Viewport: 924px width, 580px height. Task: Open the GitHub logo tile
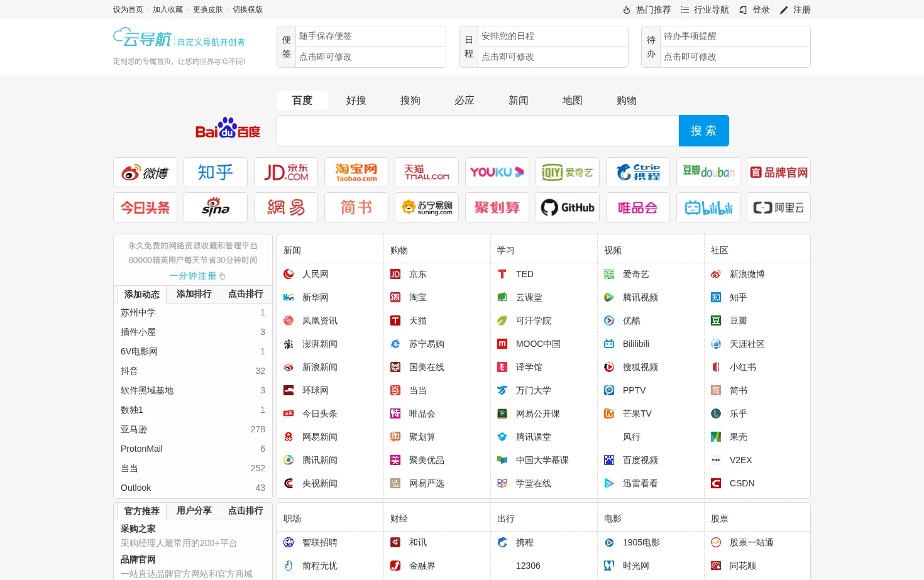coord(568,207)
